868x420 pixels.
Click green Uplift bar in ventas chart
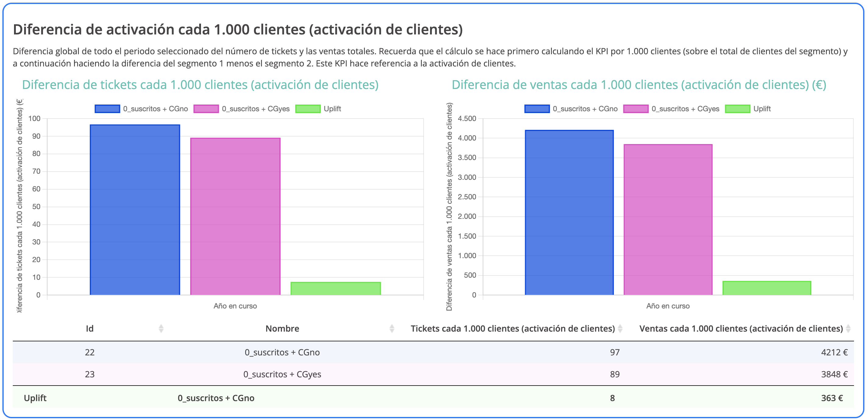(x=767, y=288)
